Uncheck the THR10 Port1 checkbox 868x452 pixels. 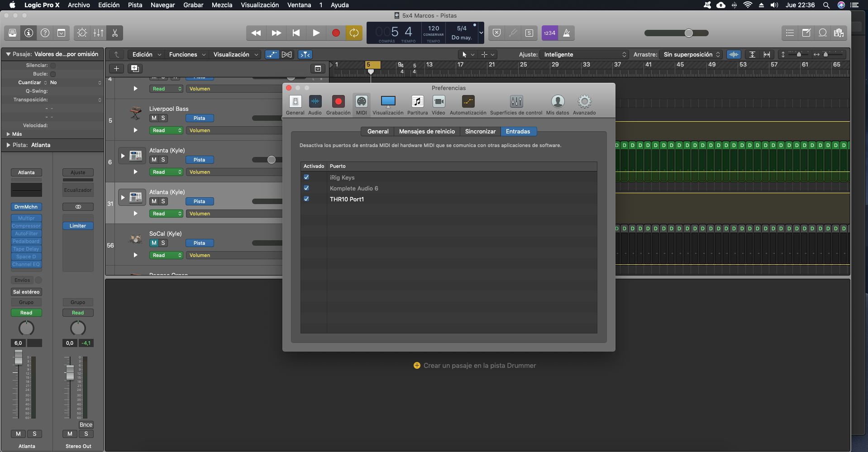[x=306, y=199]
